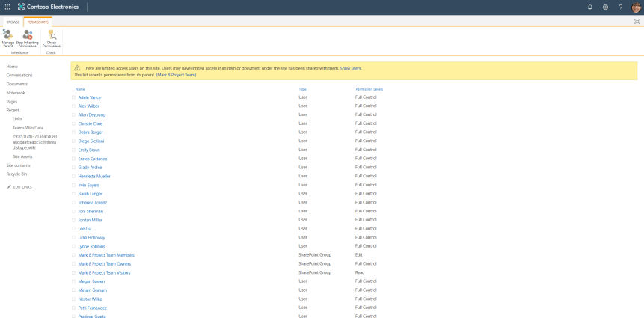The image size is (644, 318).
Task: Tick the checkbox beside Adele Vance
Action: point(73,97)
